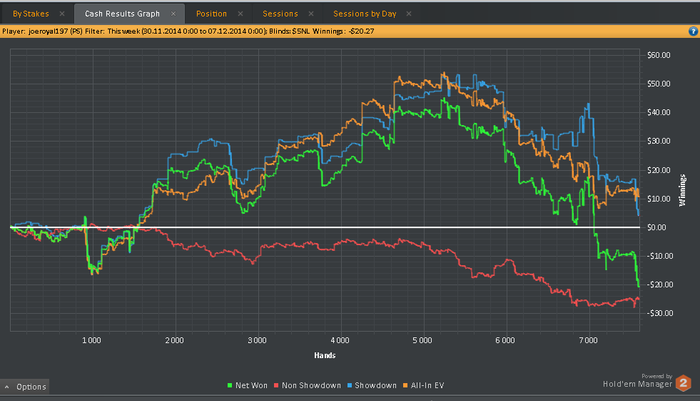The image size is (700, 401).
Task: Close the Sessions tab
Action: point(311,14)
